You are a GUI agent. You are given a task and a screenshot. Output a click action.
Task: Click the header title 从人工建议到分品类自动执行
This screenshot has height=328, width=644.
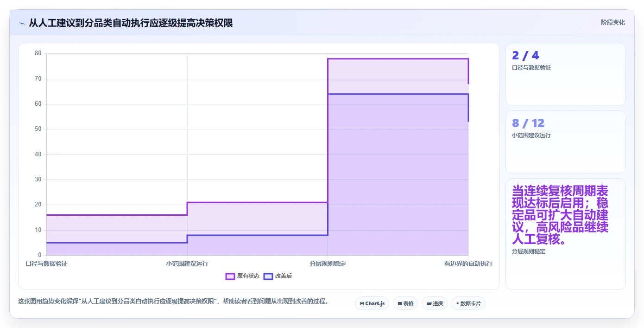[131, 23]
